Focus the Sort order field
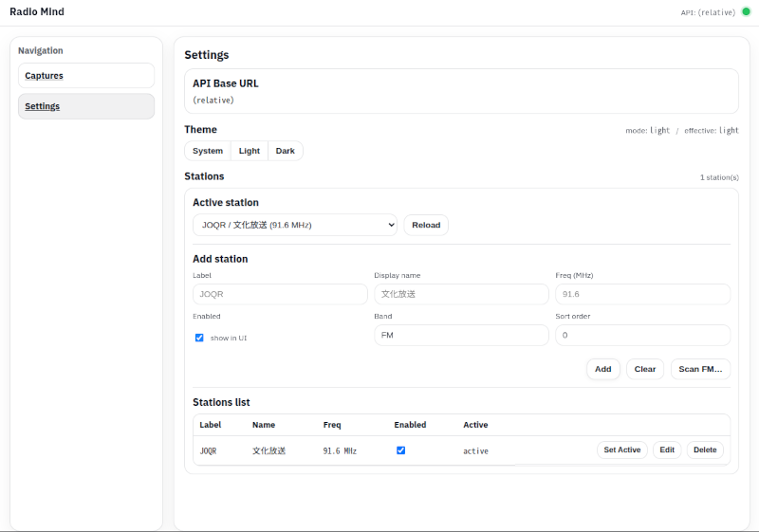This screenshot has width=759, height=532. (x=642, y=335)
